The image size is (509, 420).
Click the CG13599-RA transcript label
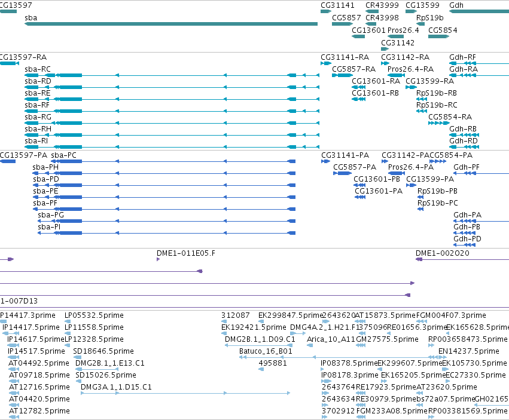pyautogui.click(x=430, y=81)
